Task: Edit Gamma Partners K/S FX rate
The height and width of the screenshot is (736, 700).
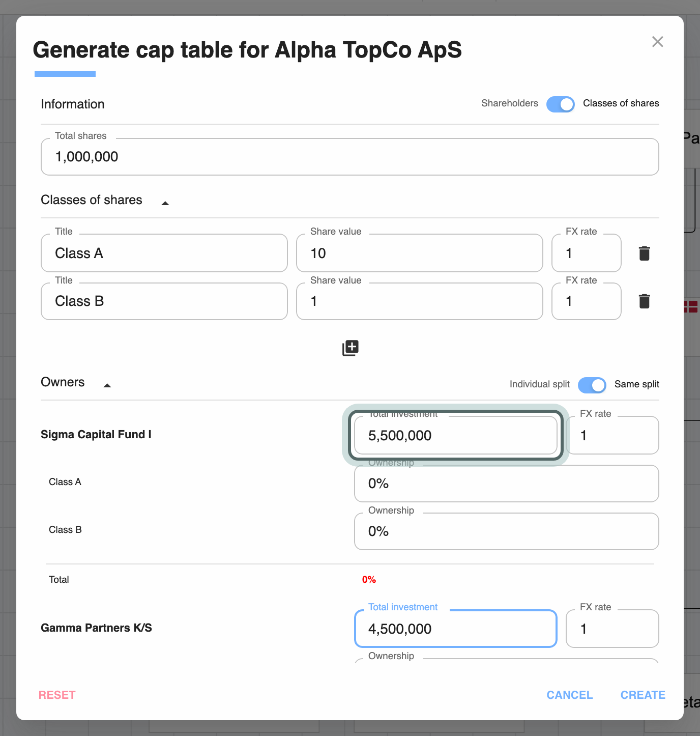Action: pos(612,629)
